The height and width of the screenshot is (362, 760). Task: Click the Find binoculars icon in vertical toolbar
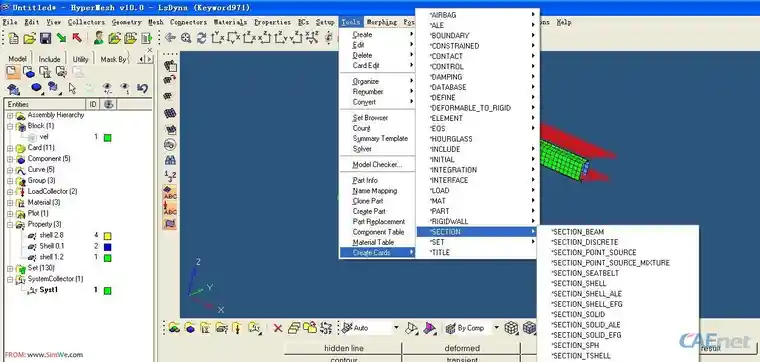click(170, 160)
